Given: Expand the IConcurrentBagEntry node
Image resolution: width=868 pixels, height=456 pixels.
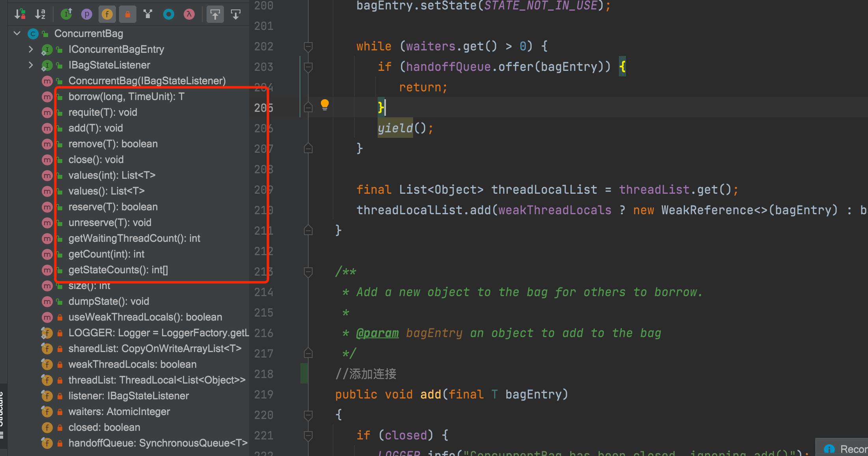Looking at the screenshot, I should pos(31,49).
